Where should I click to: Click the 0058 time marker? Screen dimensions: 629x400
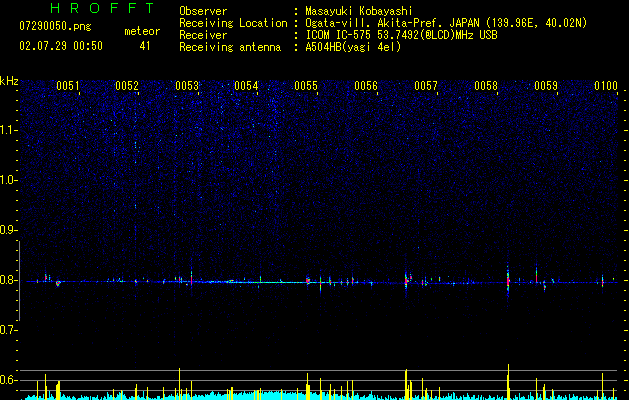point(486,86)
